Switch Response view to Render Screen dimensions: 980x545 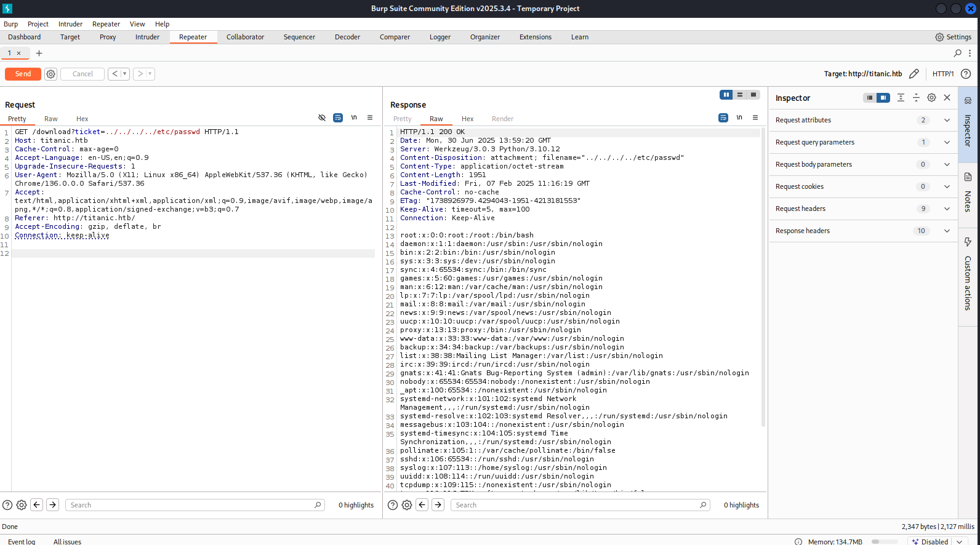(502, 119)
